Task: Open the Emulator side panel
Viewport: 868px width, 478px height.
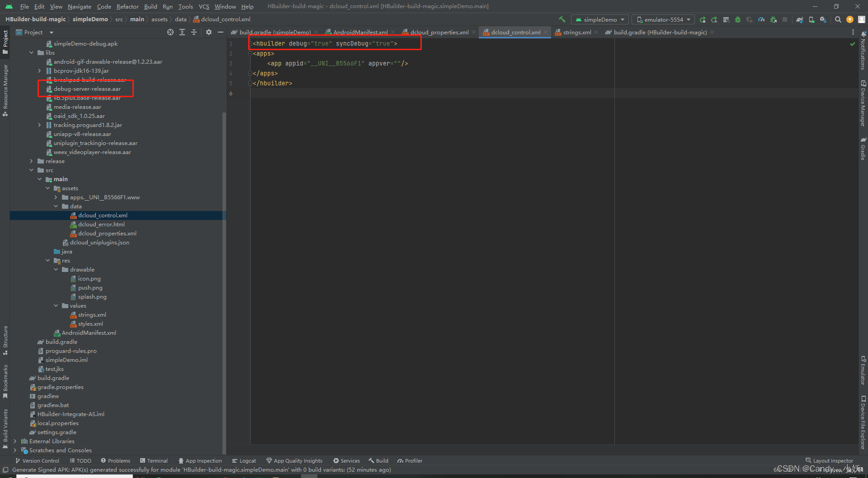Action: [863, 370]
